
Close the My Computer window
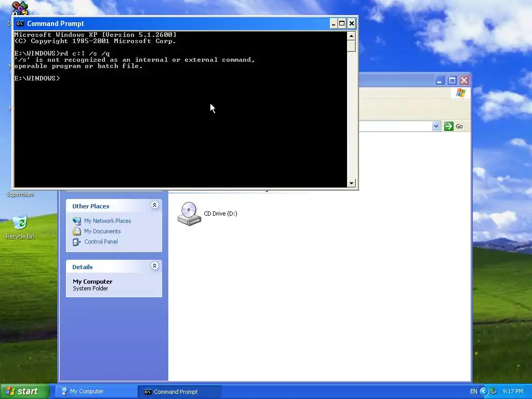tap(464, 81)
